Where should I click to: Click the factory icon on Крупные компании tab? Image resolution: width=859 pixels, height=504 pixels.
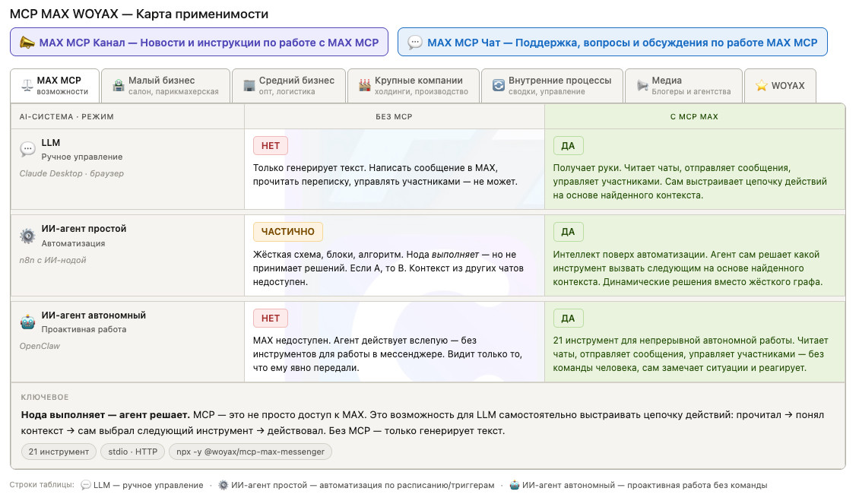tap(365, 85)
